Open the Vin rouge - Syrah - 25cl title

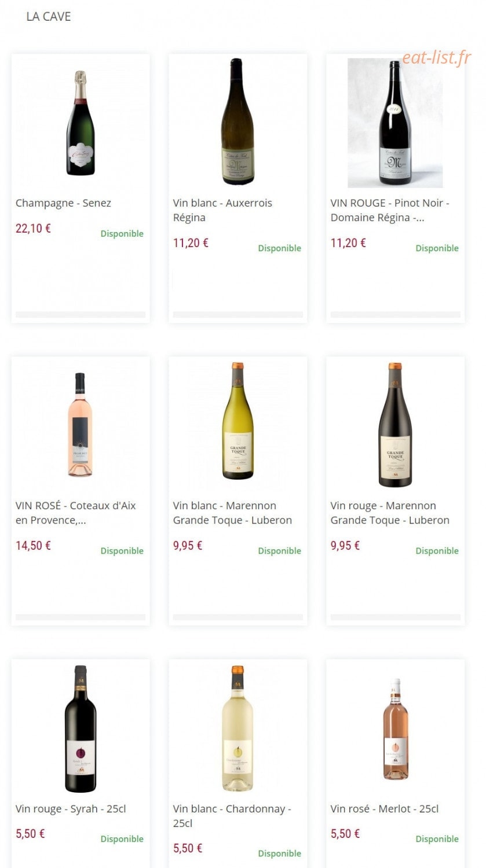71,809
